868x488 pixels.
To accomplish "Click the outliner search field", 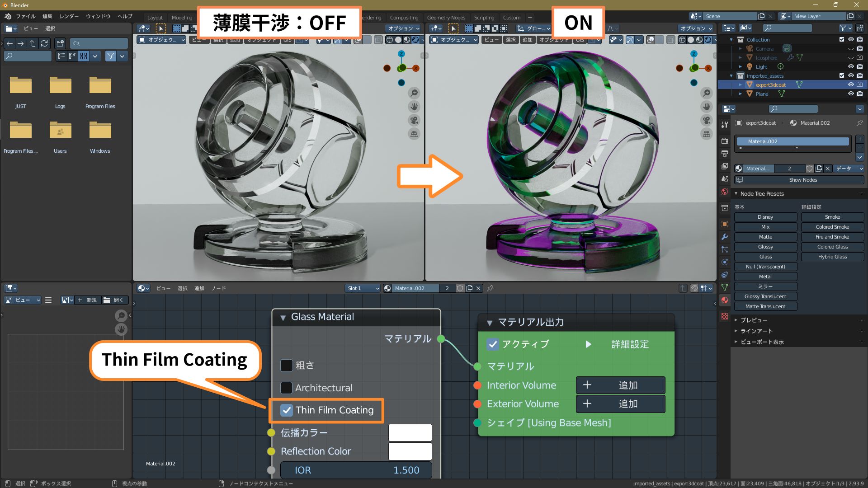I will coord(787,28).
